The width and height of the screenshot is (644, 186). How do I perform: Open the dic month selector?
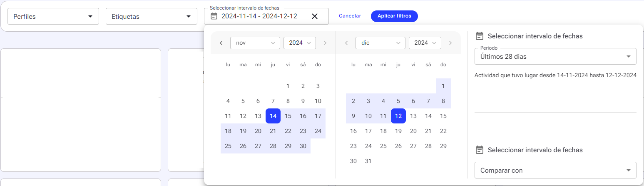pos(380,43)
